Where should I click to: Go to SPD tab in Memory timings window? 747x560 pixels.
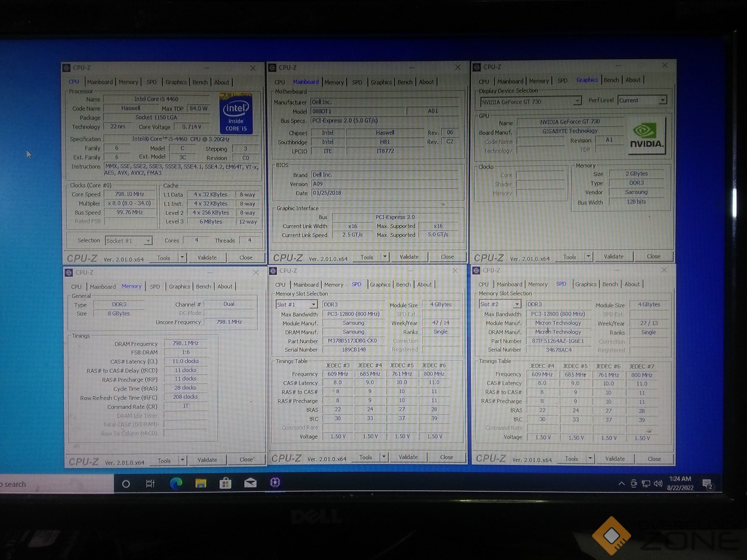tap(155, 287)
